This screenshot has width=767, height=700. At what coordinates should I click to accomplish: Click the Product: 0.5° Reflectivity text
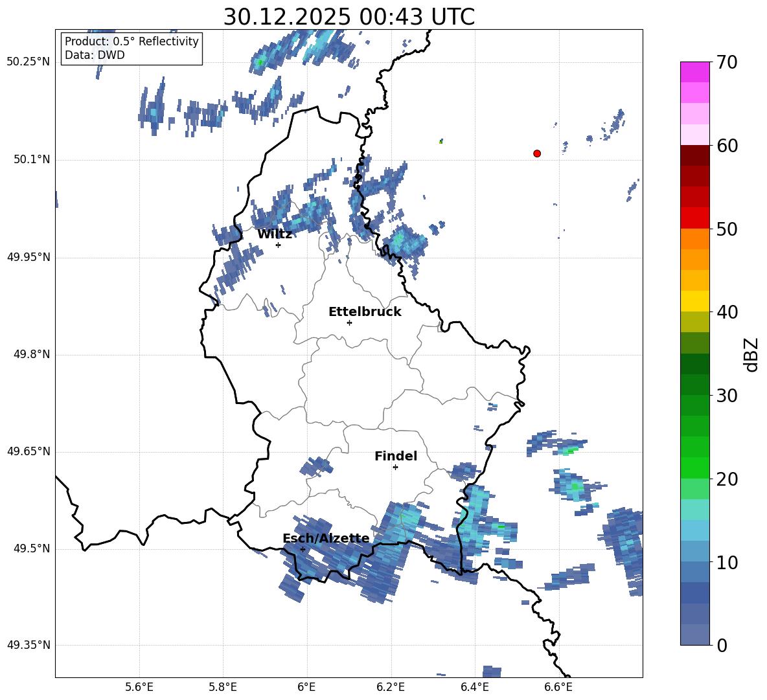[x=132, y=41]
